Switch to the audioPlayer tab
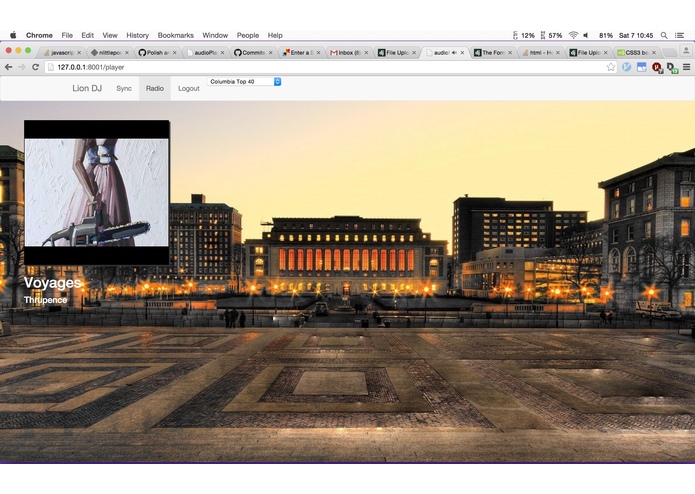 203,52
